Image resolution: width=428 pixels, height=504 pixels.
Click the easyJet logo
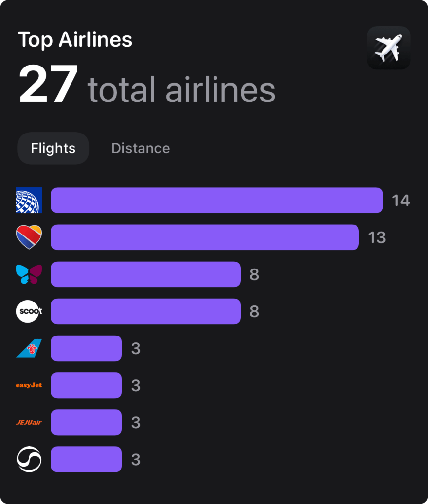coord(29,385)
